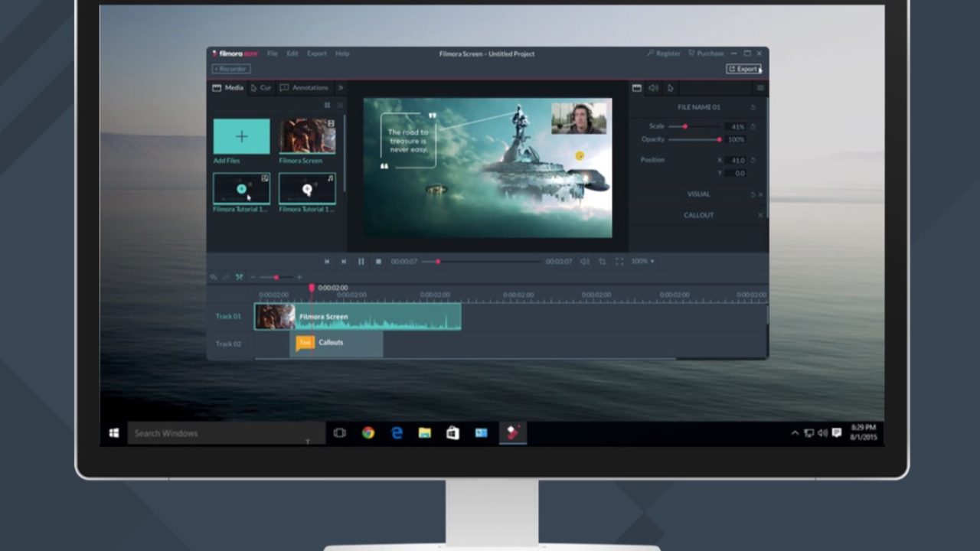Screen dimensions: 980x551
Task: Open the Purchase link
Action: 706,54
